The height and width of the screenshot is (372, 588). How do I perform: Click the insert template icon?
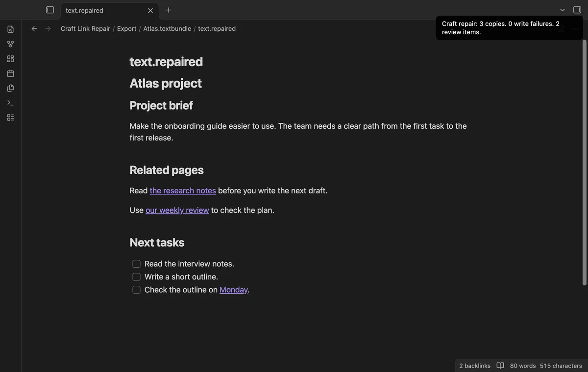tap(10, 88)
